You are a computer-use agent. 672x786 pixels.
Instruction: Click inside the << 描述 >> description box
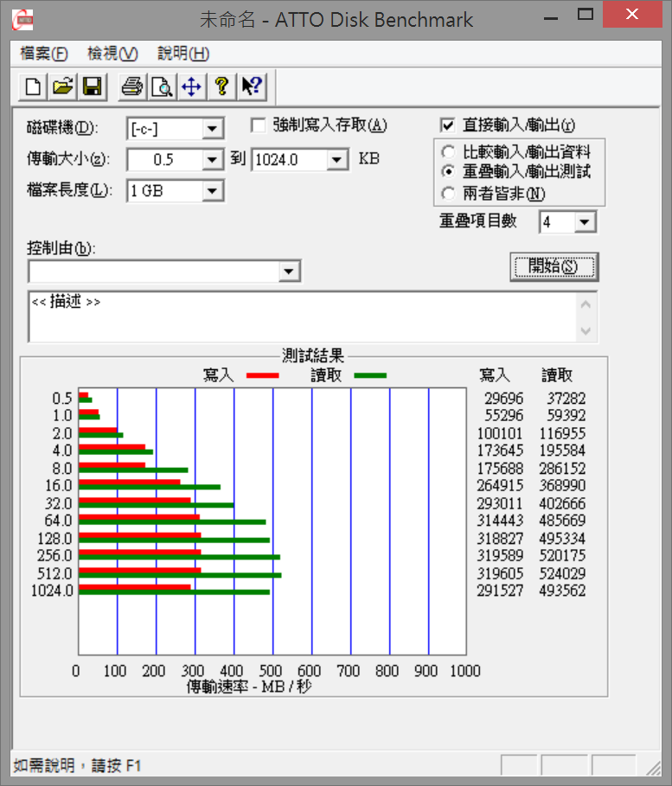303,316
